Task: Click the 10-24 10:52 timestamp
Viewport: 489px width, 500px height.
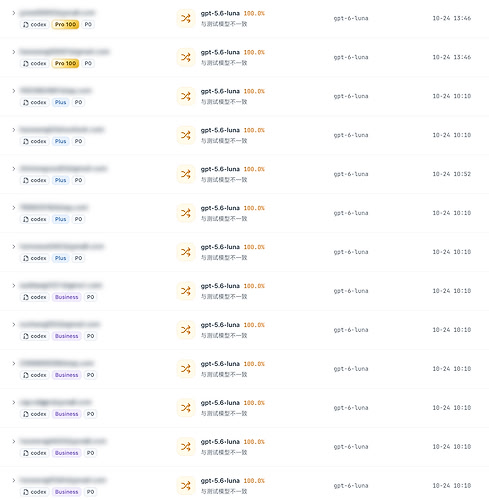Action: [x=452, y=174]
